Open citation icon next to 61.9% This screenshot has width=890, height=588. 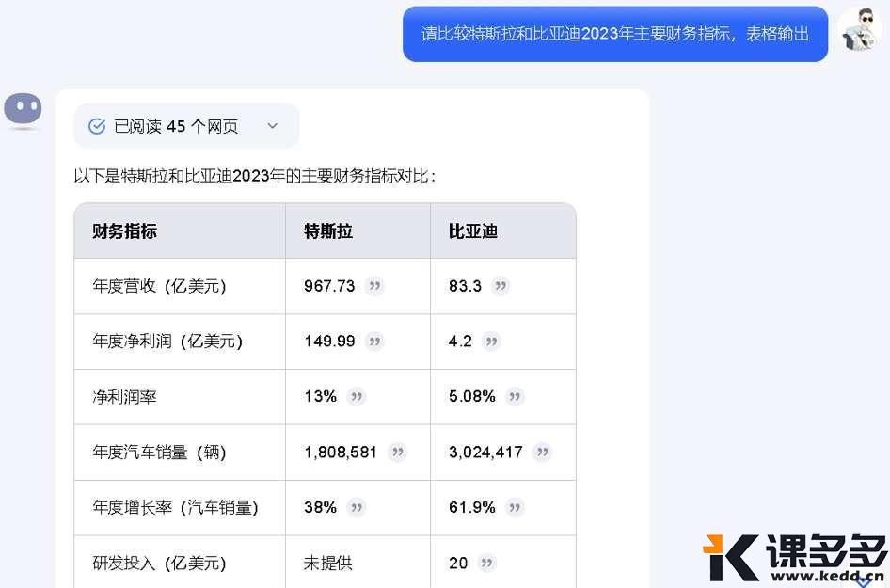515,507
